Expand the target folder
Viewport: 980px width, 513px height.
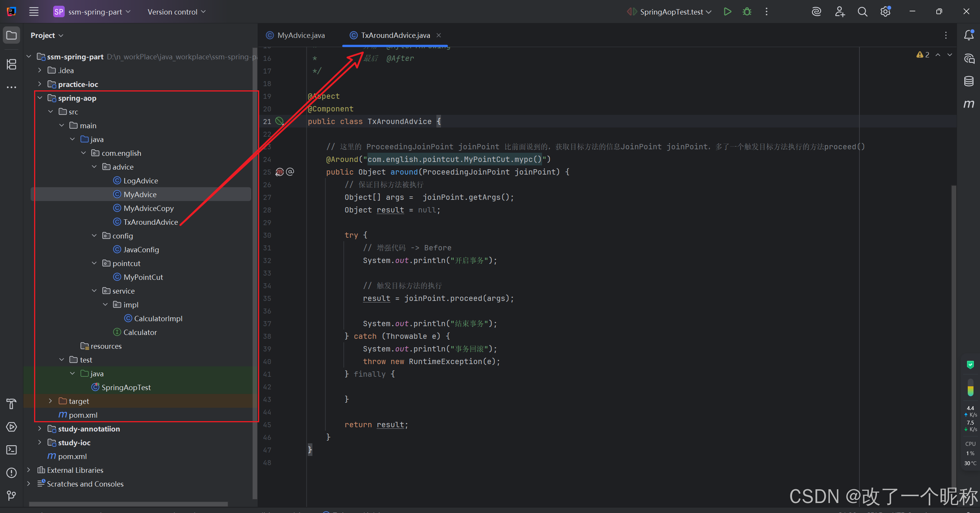[51, 401]
